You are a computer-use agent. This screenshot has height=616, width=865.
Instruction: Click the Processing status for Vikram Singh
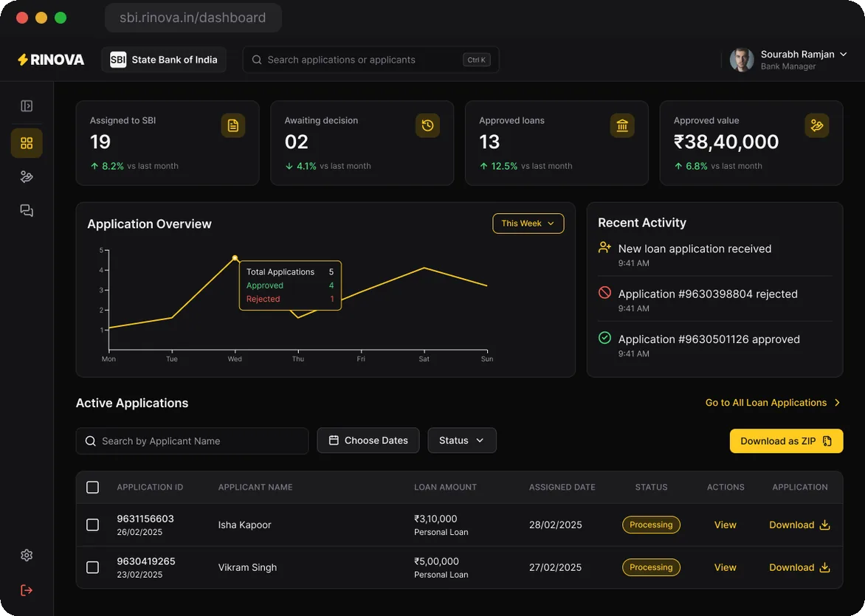pos(651,567)
